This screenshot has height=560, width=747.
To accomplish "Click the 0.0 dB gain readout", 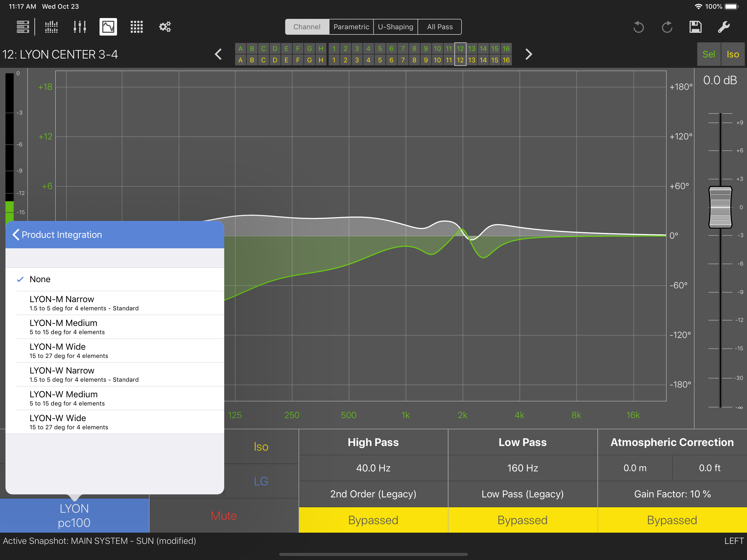I will pos(720,80).
